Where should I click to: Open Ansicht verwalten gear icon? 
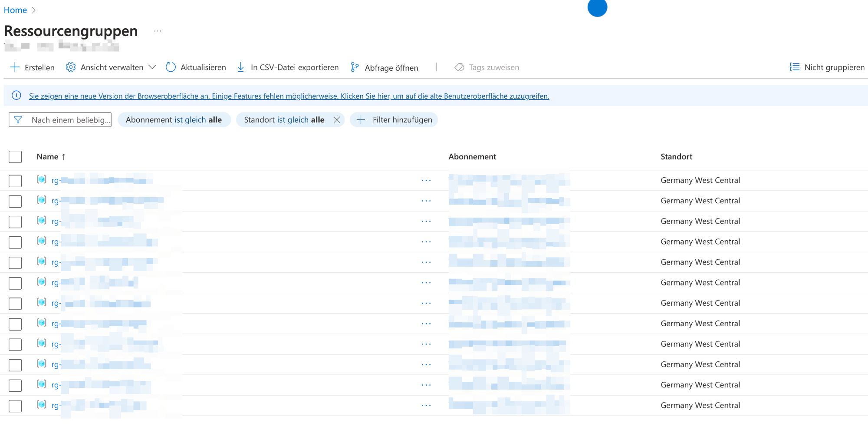(x=71, y=67)
